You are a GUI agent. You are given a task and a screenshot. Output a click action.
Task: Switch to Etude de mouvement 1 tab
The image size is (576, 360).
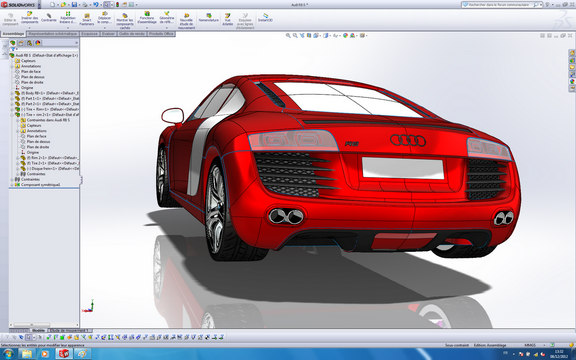click(69, 331)
